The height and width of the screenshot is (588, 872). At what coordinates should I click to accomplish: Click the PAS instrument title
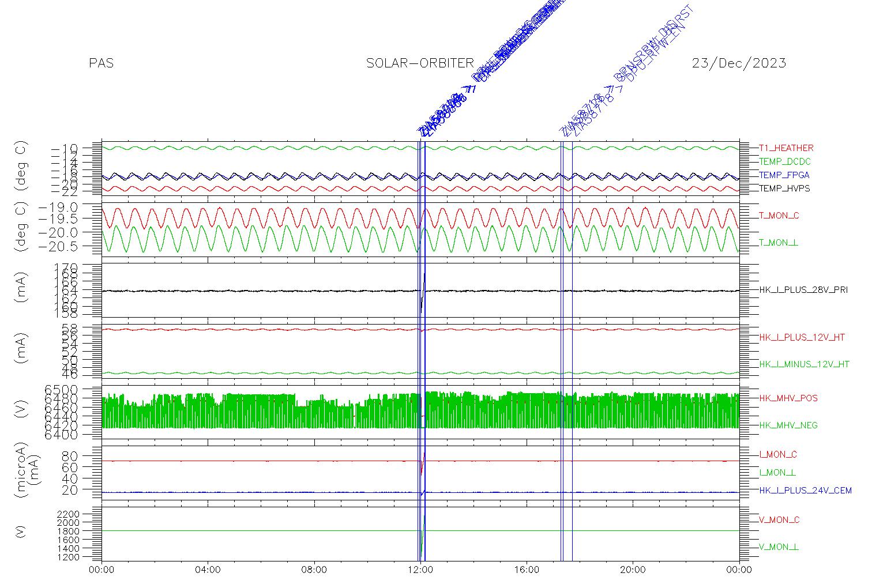coord(102,63)
